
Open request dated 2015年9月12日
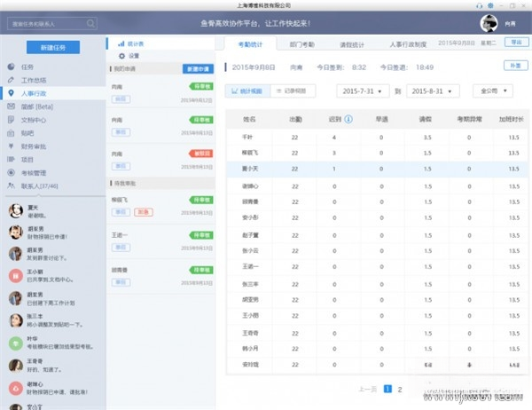pyautogui.click(x=160, y=91)
